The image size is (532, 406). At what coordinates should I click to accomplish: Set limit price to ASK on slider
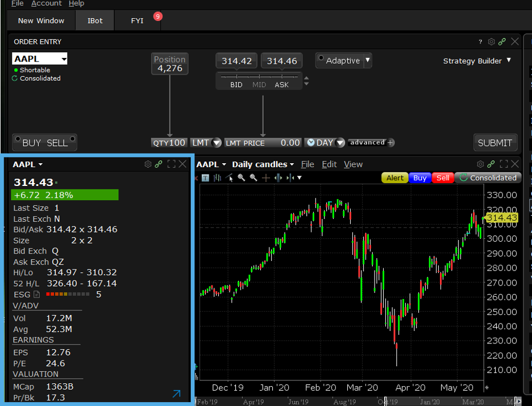(281, 85)
